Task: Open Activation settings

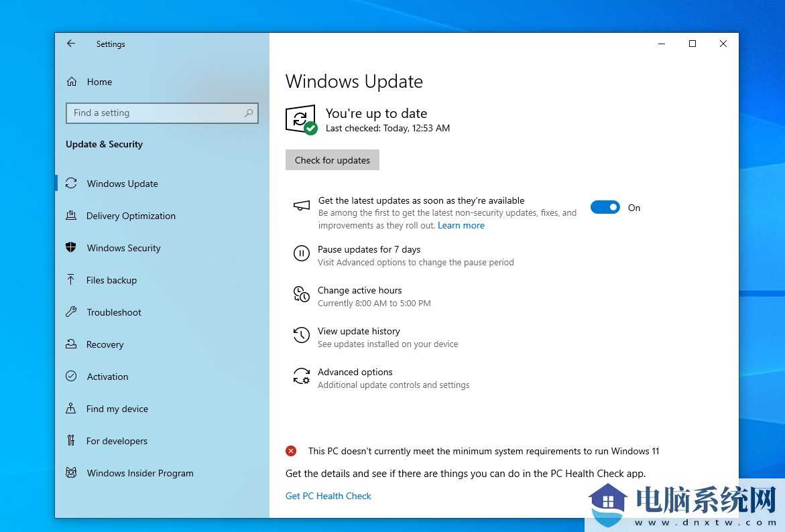Action: 108,377
